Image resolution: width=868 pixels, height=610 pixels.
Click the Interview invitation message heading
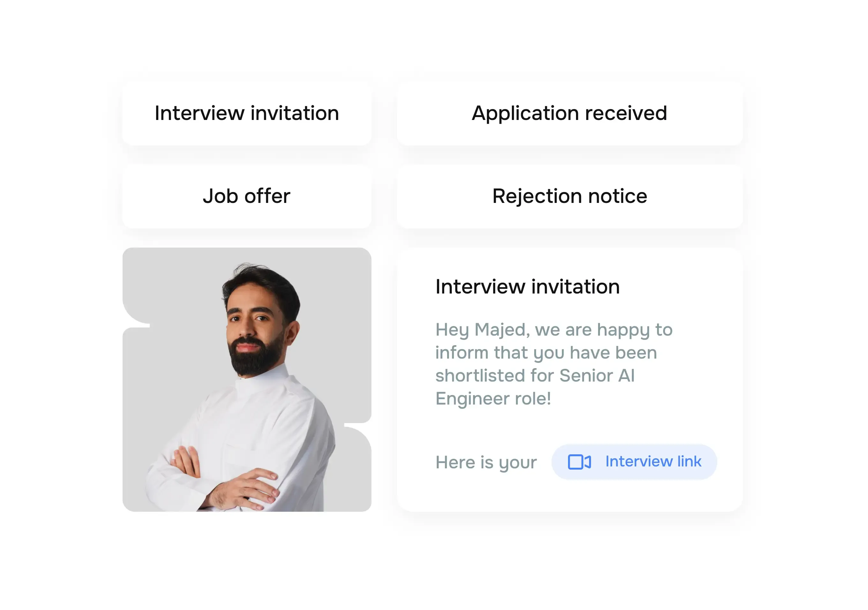(528, 286)
